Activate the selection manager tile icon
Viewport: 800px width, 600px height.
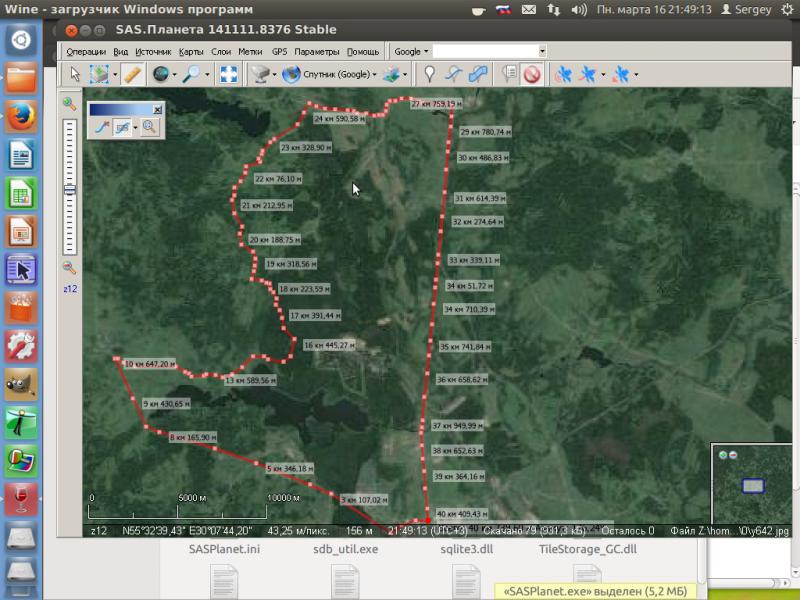click(x=99, y=74)
